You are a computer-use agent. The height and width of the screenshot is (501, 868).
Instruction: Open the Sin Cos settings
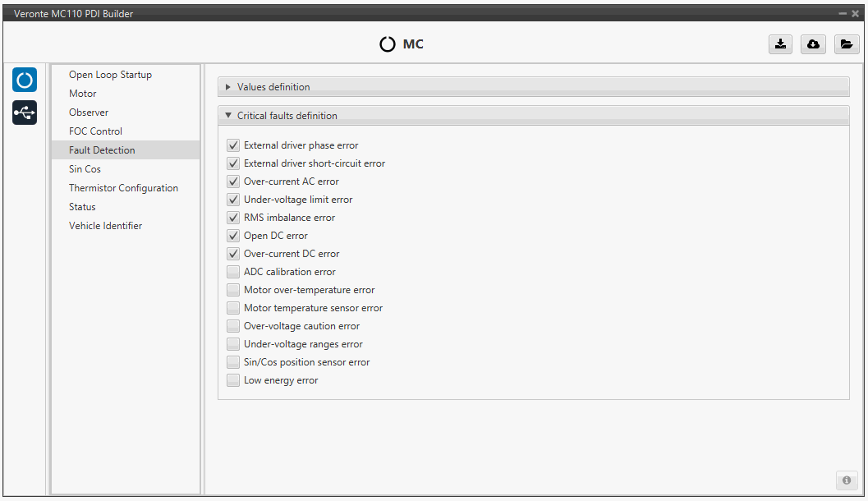click(85, 169)
